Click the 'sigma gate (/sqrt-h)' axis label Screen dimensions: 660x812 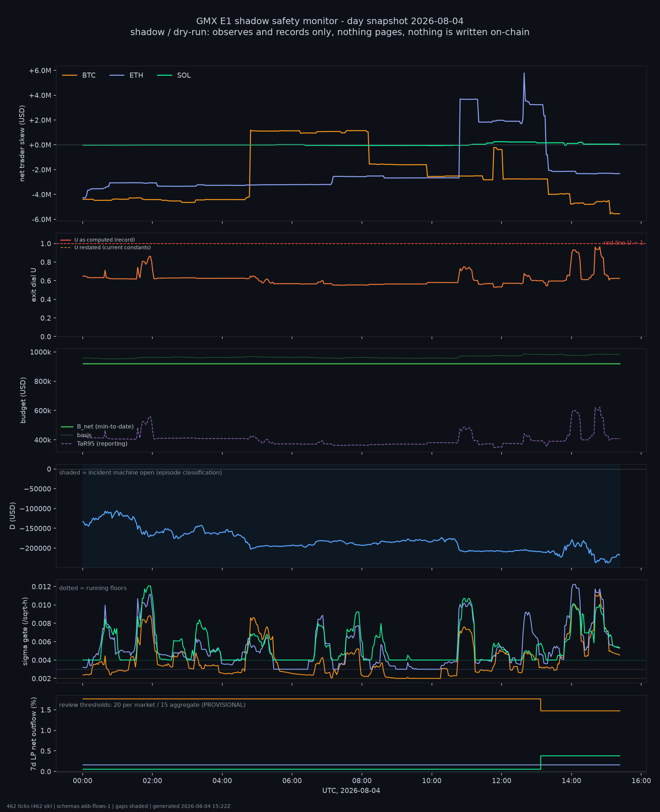tap(25, 631)
